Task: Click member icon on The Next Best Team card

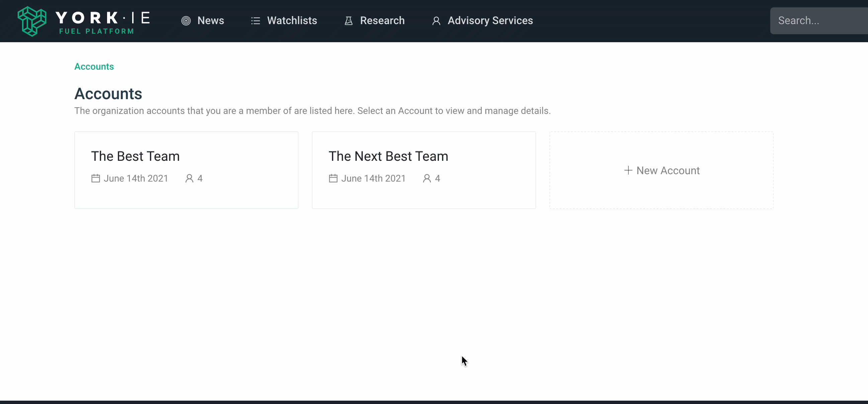Action: click(x=427, y=178)
